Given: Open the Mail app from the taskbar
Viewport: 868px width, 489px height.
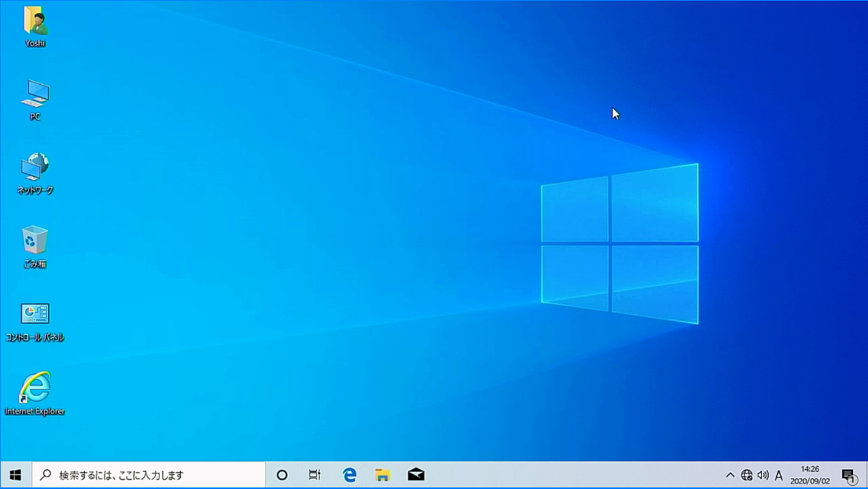Looking at the screenshot, I should tap(416, 475).
